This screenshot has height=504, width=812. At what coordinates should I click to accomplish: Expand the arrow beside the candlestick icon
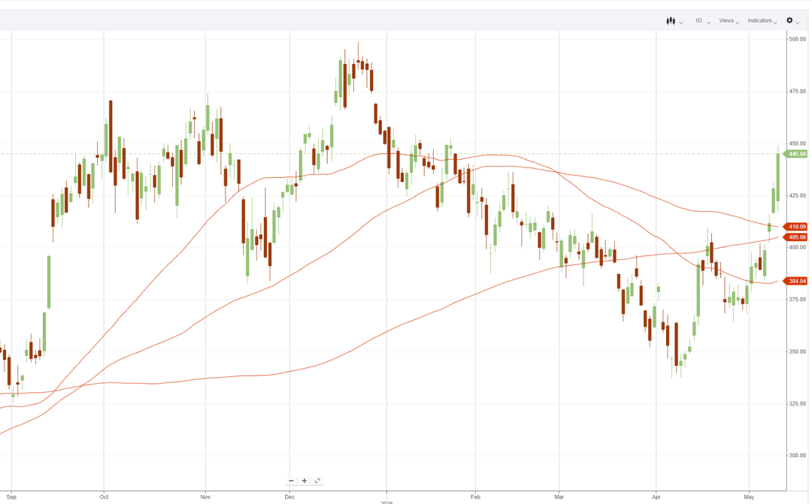pyautogui.click(x=681, y=23)
